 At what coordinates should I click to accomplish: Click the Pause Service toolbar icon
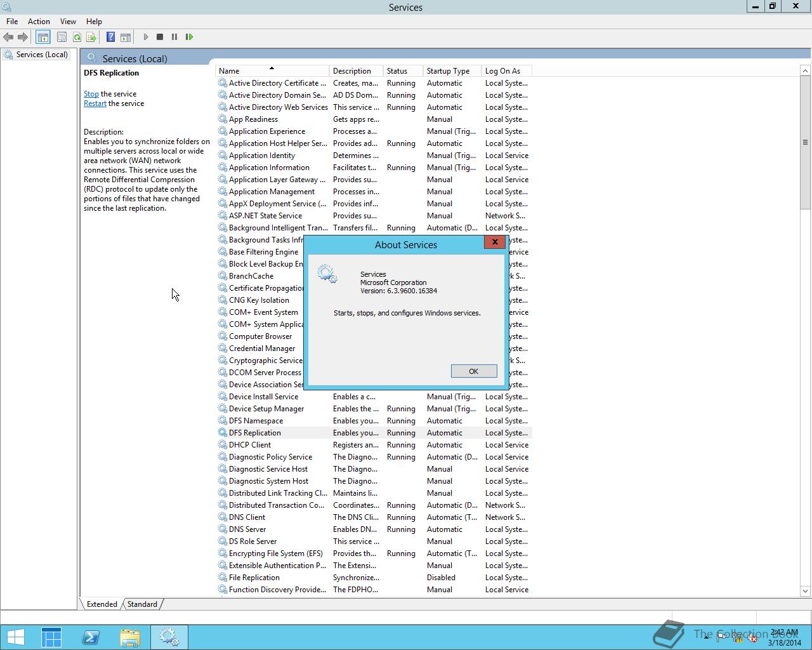pos(174,37)
